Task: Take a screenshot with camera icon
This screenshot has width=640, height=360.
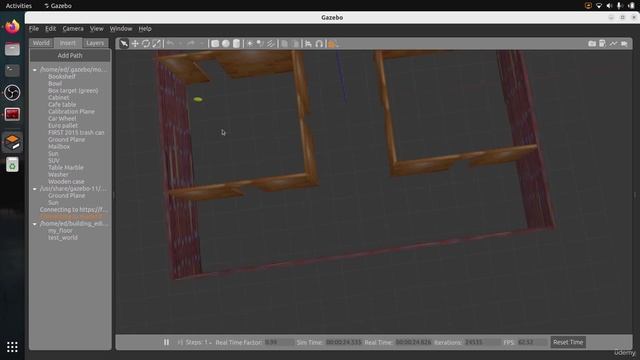Action: point(592,44)
